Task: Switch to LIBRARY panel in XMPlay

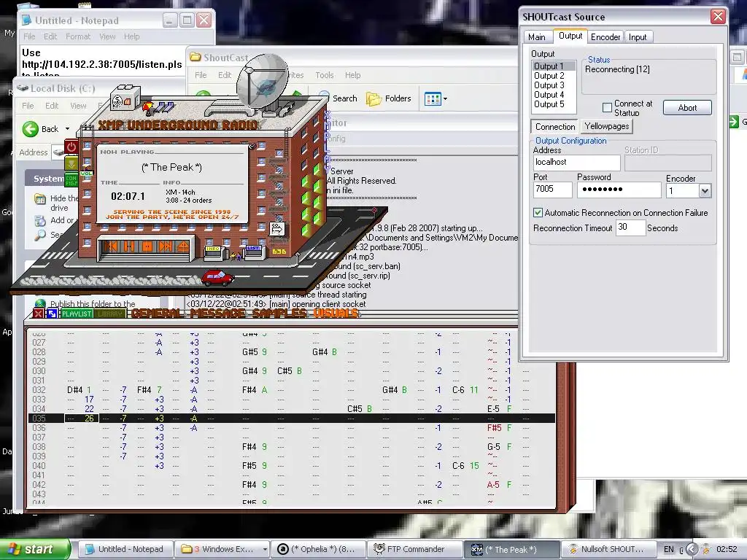Action: [110, 314]
